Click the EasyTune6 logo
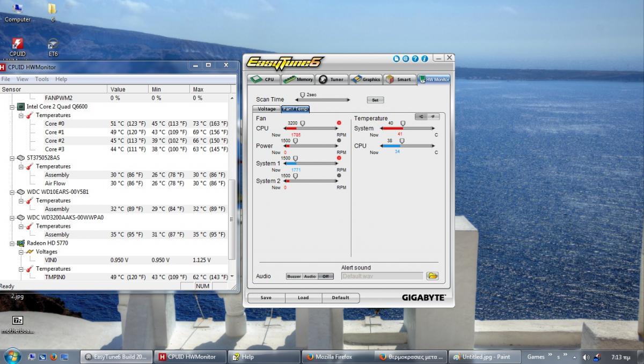The width and height of the screenshot is (644, 364). click(285, 63)
